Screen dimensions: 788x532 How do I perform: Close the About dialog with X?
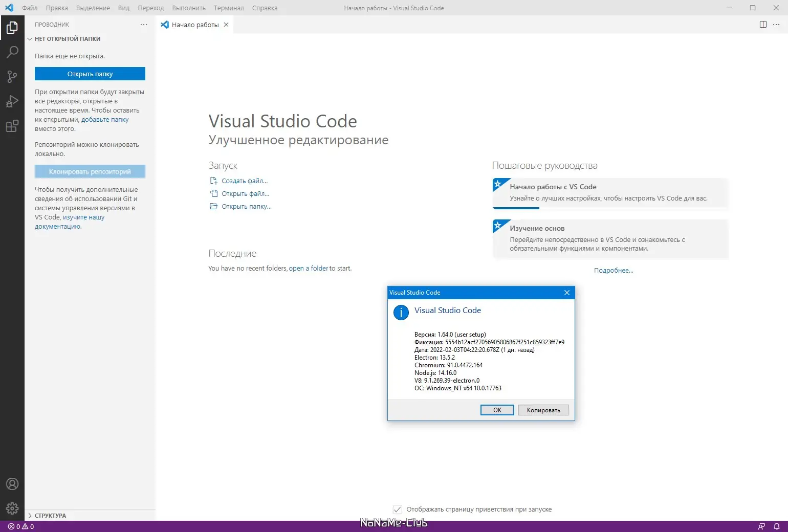567,293
